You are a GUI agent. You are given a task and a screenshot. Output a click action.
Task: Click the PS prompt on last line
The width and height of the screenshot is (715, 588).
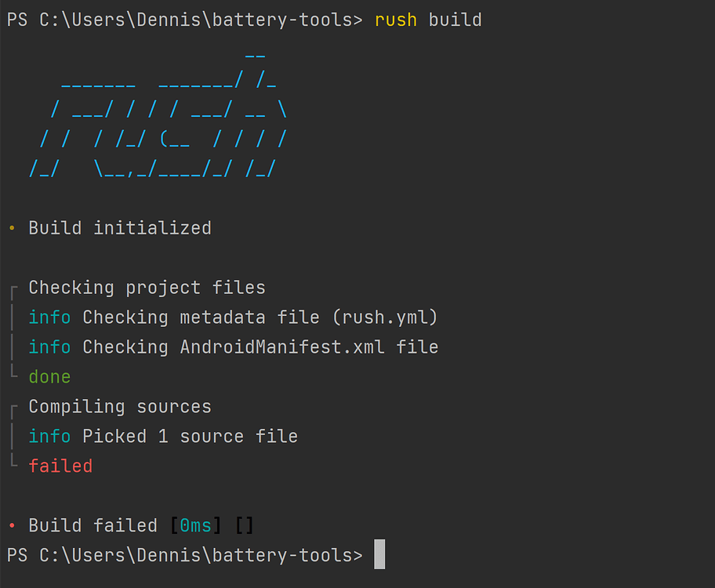(x=17, y=554)
